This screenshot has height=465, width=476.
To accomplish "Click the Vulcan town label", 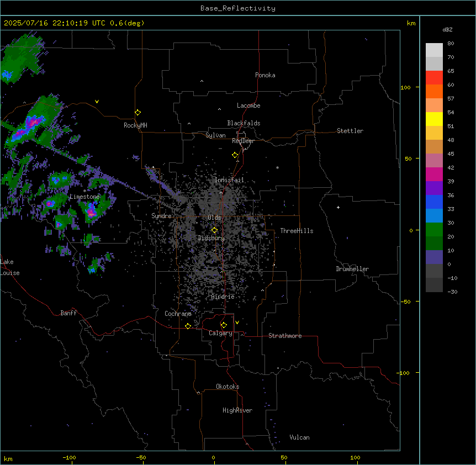I will pyautogui.click(x=300, y=437).
